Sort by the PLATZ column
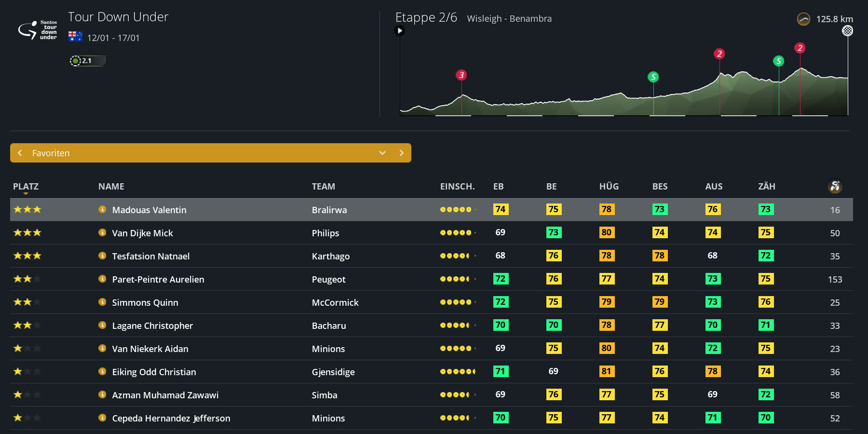Image resolution: width=868 pixels, height=434 pixels. point(26,187)
